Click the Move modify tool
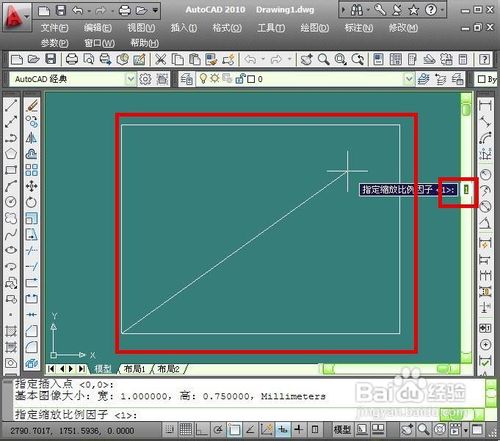The image size is (500, 441). click(32, 186)
